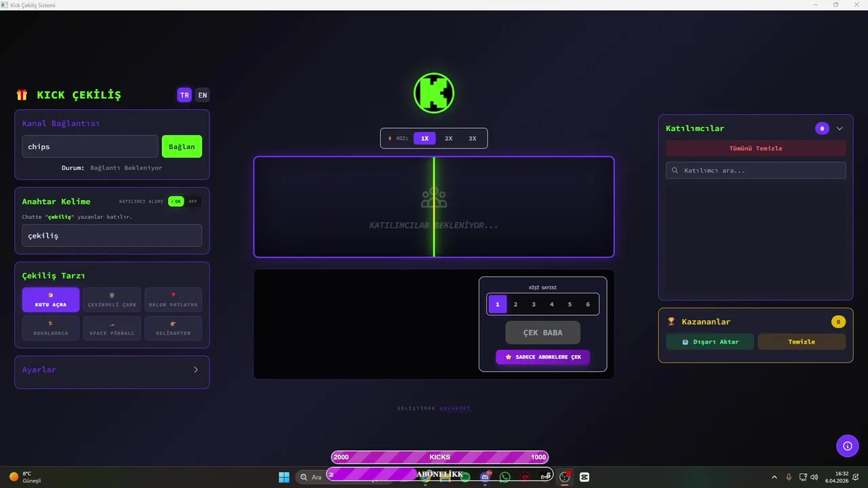Click the ÇEK BABA draw button
Image resolution: width=868 pixels, height=488 pixels.
[542, 333]
